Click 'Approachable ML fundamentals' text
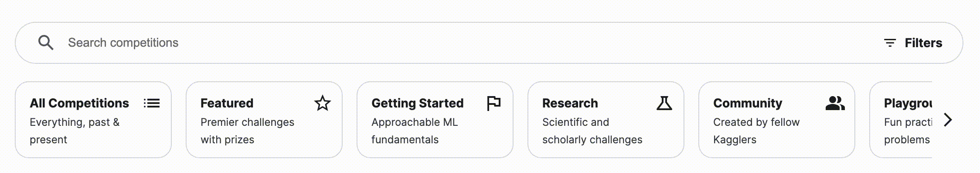 click(x=415, y=131)
